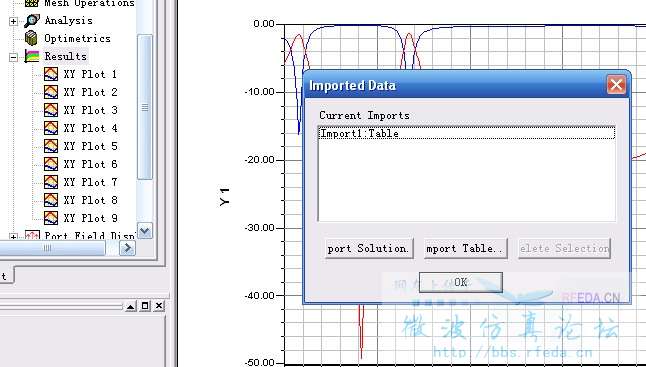Close the Imported Data dialog
The width and height of the screenshot is (646, 367).
pyautogui.click(x=616, y=85)
